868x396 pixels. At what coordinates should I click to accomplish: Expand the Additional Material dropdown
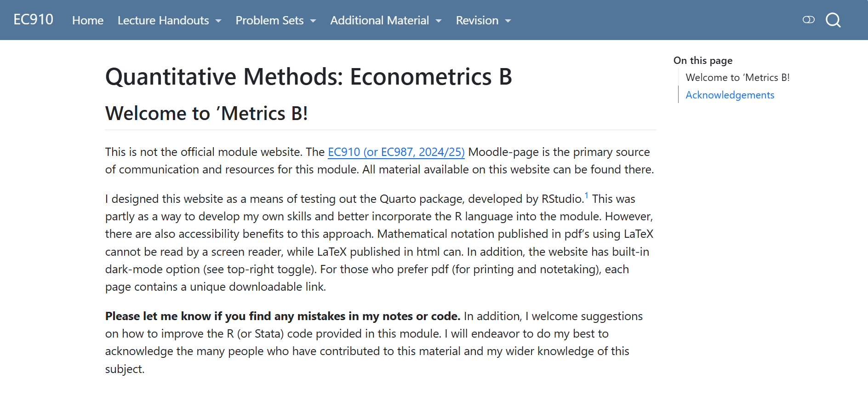point(386,21)
